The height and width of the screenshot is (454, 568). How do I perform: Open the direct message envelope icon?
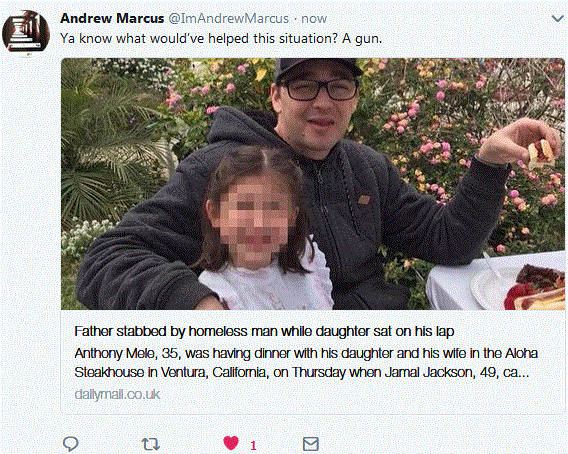[x=310, y=444]
